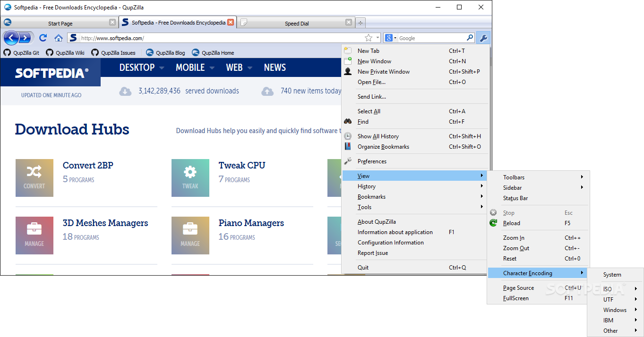Click the Piano Managers Manage thumbnail
The height and width of the screenshot is (337, 644).
(x=190, y=236)
